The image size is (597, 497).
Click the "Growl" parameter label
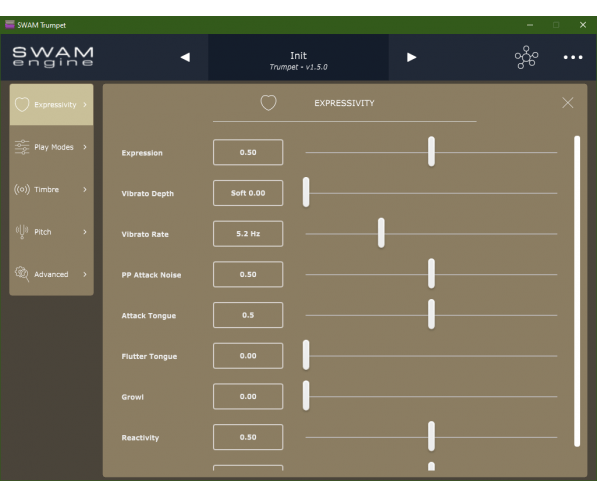[x=132, y=397]
